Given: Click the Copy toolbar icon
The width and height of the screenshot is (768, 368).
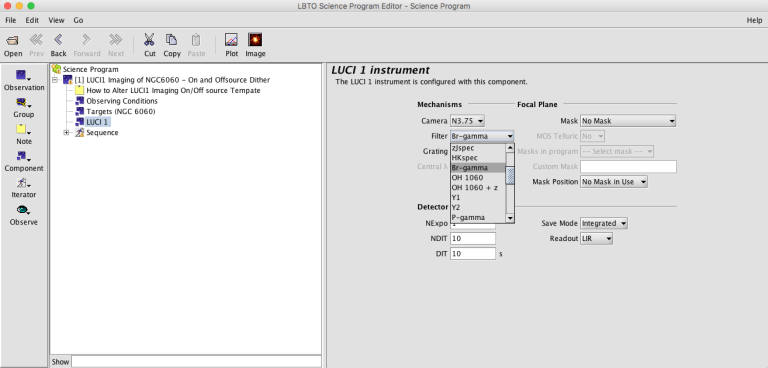Looking at the screenshot, I should (x=171, y=40).
